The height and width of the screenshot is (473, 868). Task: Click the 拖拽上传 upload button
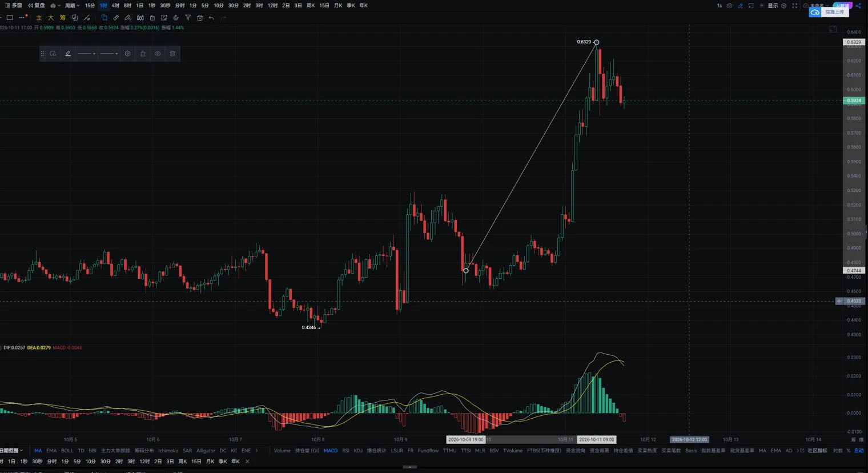tap(829, 12)
